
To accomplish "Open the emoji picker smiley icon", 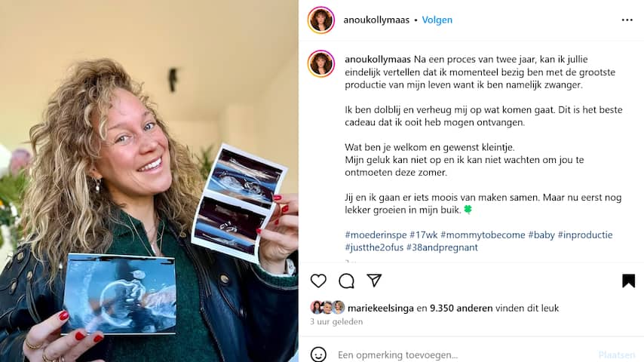I will click(318, 354).
